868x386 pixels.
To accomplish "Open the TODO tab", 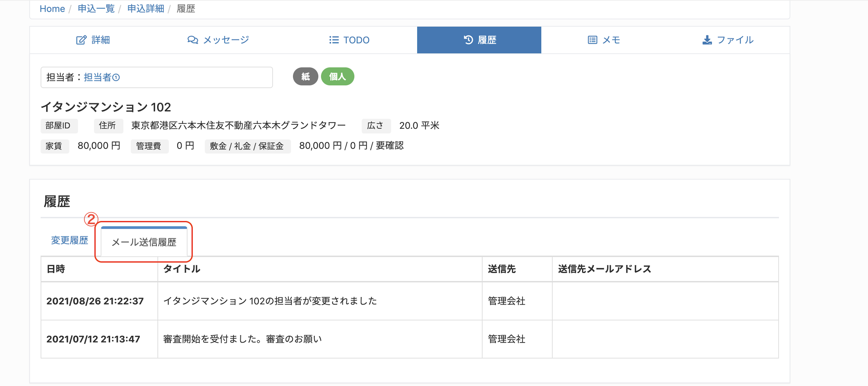I will tap(349, 40).
